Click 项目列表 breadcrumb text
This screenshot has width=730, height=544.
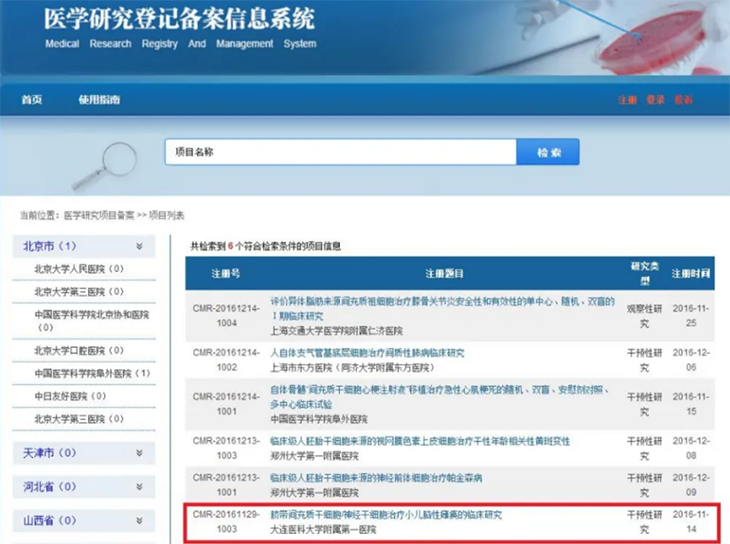(x=166, y=215)
